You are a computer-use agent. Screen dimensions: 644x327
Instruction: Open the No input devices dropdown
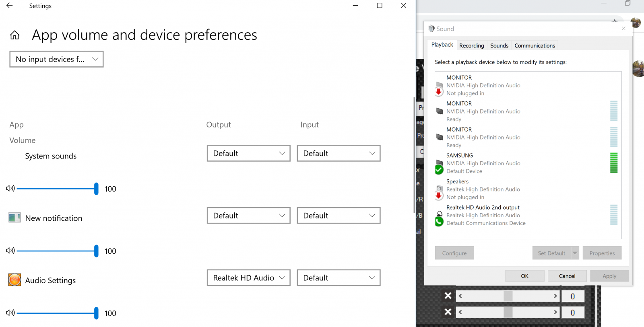[x=56, y=59]
